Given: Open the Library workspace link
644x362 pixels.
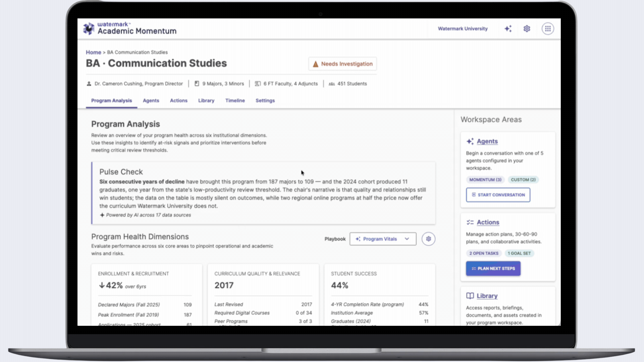Looking at the screenshot, I should pyautogui.click(x=487, y=296).
